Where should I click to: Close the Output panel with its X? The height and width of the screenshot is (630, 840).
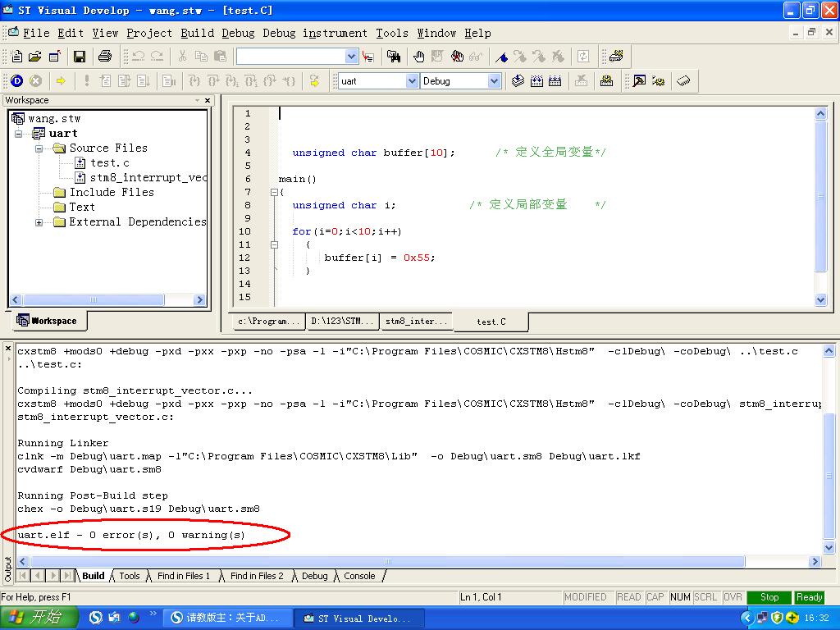point(8,348)
